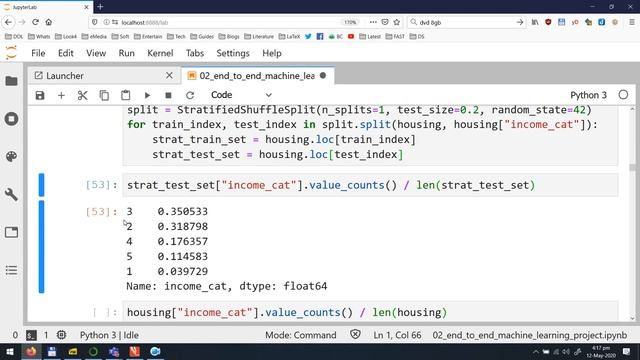Viewport: 640px width, 360px height.
Task: Open the page actions three-dots menu
Action: coord(373,22)
